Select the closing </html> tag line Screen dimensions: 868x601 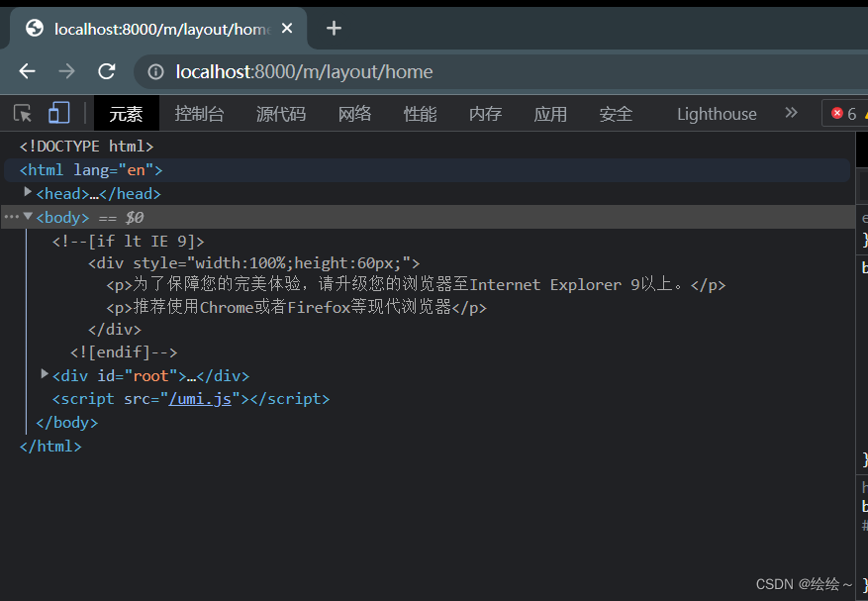[50, 447]
